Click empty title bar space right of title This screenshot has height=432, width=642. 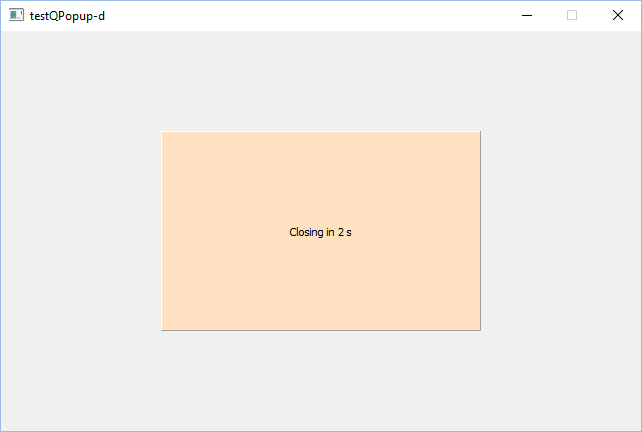[x=300, y=15]
